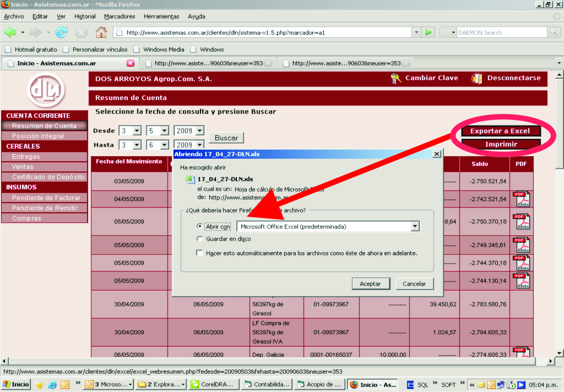Click the Cambiar Clave keys icon

pyautogui.click(x=396, y=78)
